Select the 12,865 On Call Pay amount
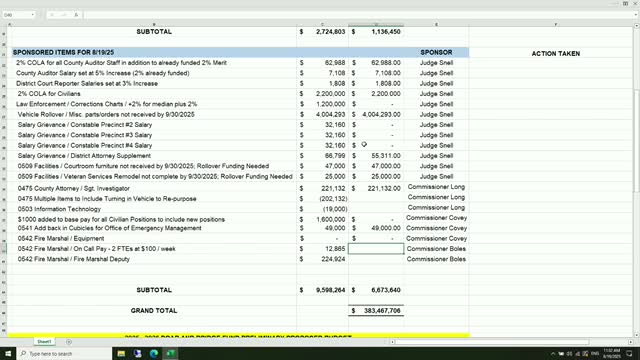 pos(335,249)
